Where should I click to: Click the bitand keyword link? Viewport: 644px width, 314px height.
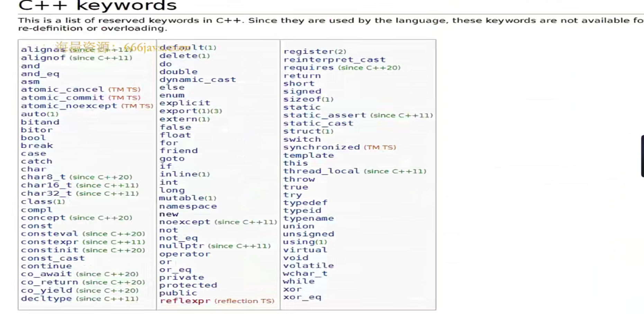click(x=40, y=122)
